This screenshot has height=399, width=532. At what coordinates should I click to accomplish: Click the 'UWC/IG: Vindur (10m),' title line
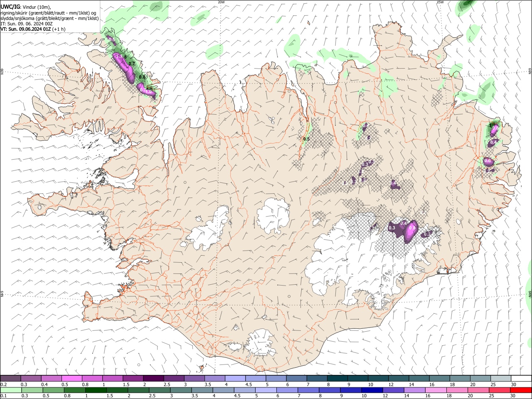(x=26, y=7)
